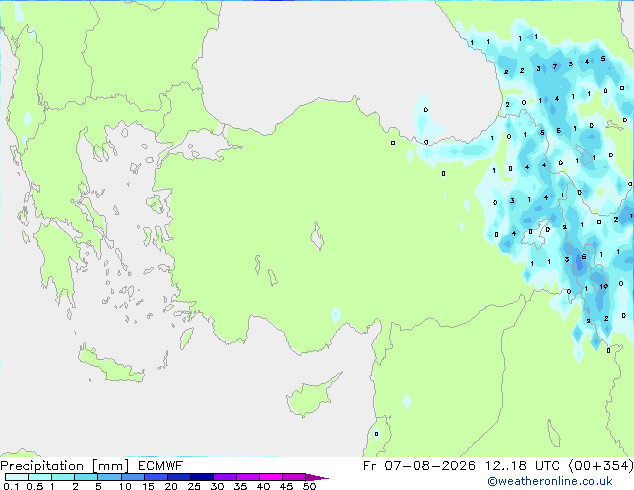Click the 0.5–1 mm legend color swatch

40,477
